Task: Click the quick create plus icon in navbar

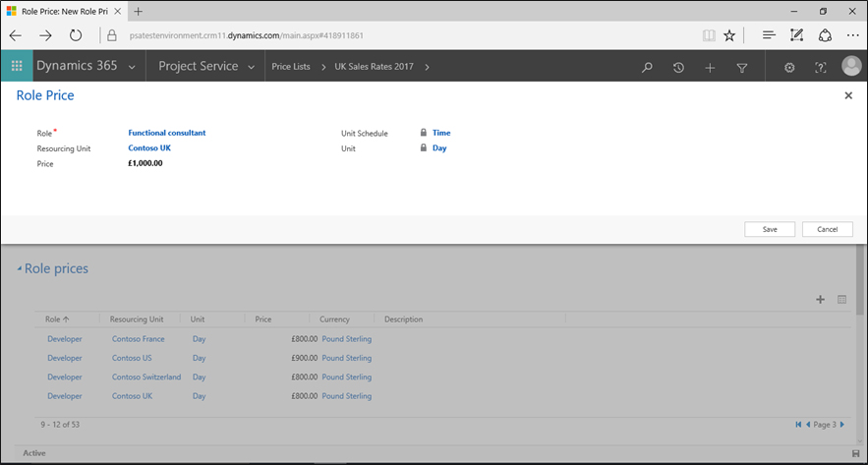Action: tap(710, 67)
